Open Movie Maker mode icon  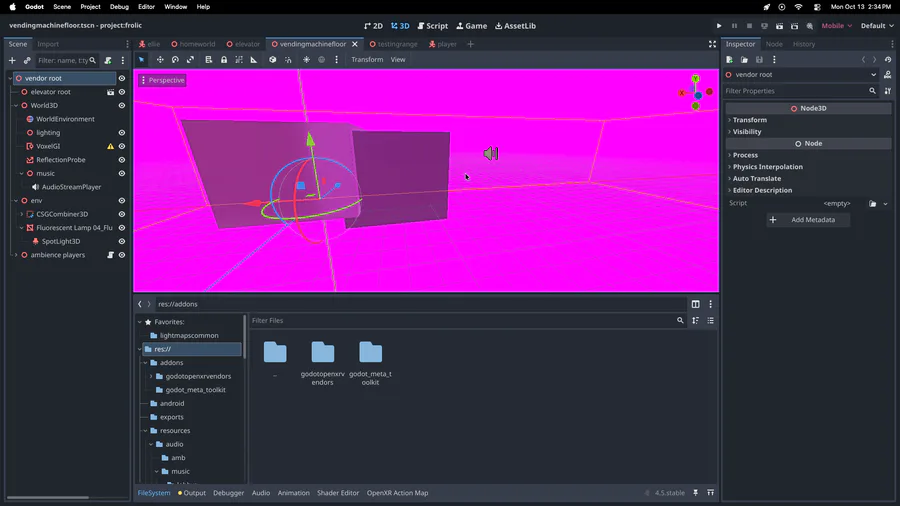pos(809,26)
